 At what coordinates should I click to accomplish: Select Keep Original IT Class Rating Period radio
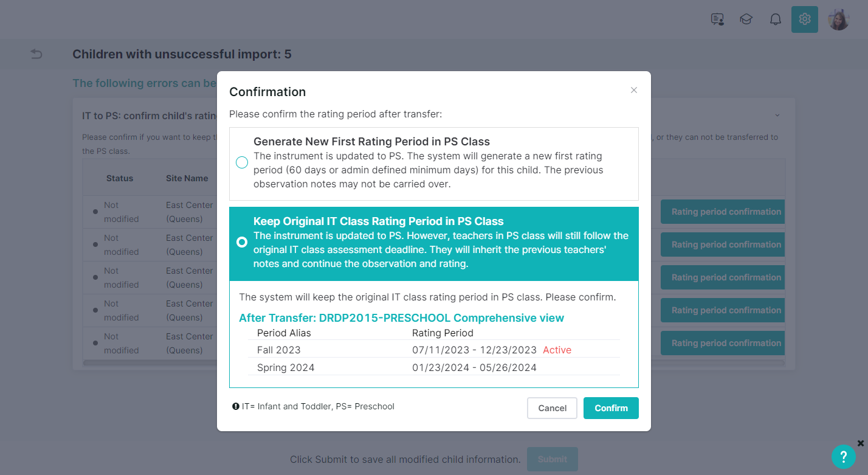242,242
